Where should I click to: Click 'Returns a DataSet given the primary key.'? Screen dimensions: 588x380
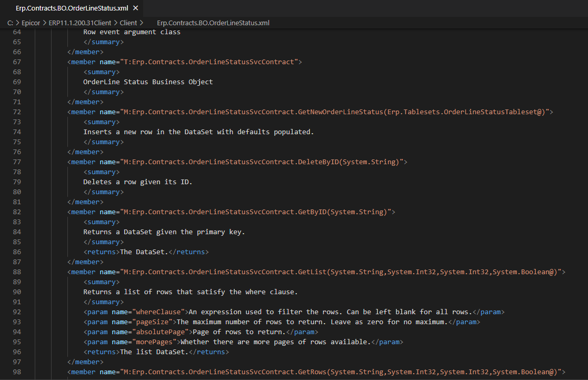pyautogui.click(x=164, y=232)
